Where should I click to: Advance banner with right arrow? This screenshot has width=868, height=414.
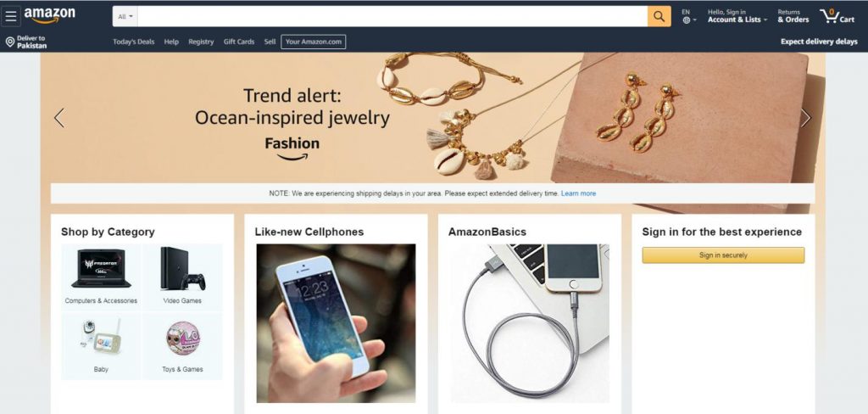(x=805, y=117)
